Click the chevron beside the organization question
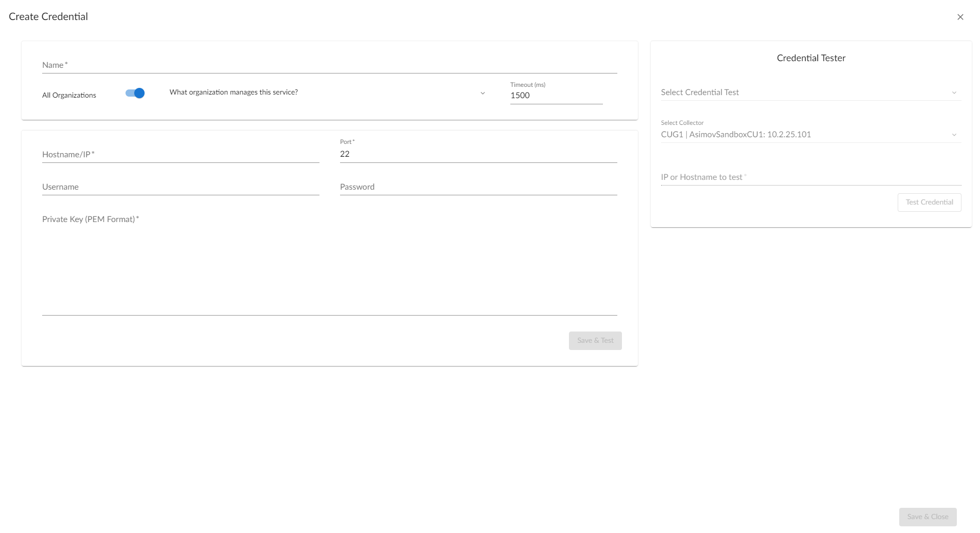Image resolution: width=980 pixels, height=533 pixels. pyautogui.click(x=483, y=93)
